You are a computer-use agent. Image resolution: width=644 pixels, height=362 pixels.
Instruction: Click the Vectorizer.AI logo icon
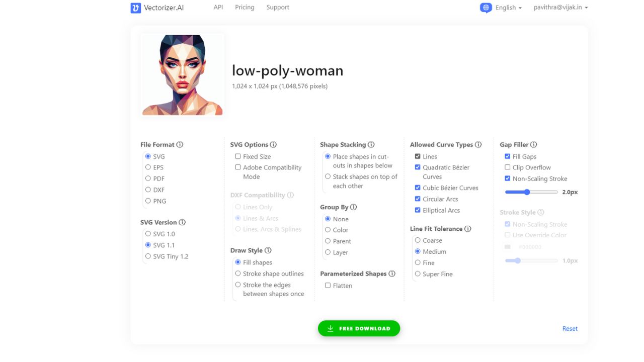(x=135, y=8)
